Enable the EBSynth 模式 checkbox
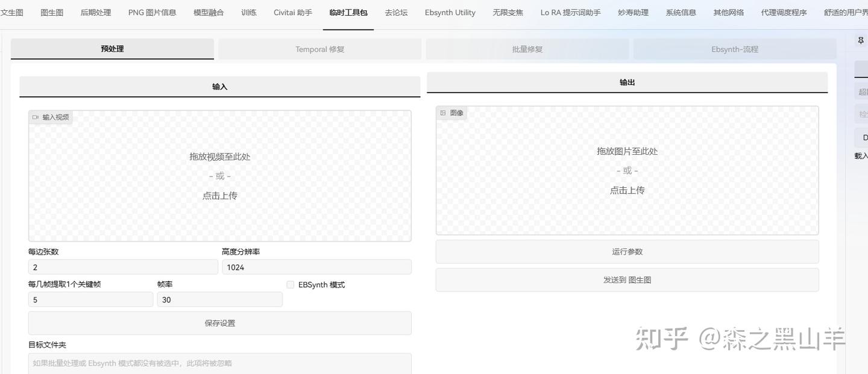 (291, 284)
